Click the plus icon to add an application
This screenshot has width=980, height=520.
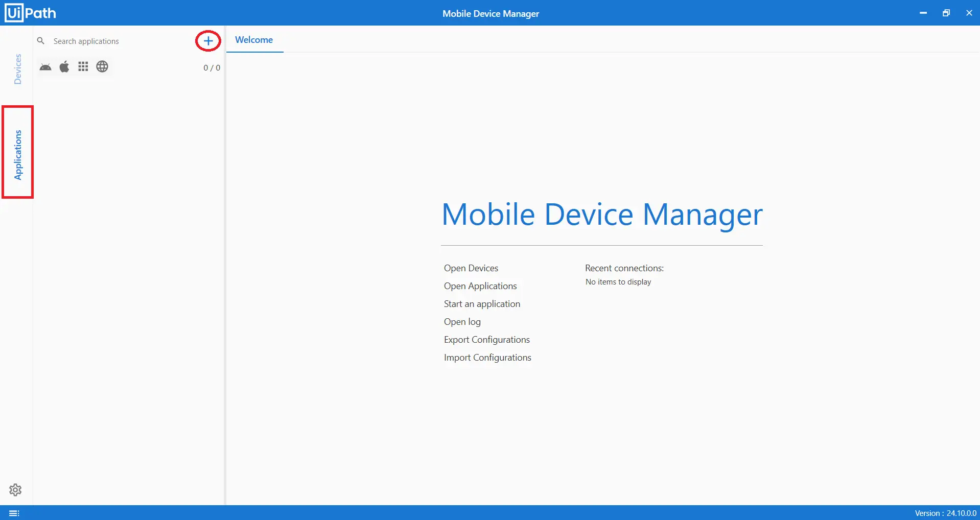click(208, 41)
